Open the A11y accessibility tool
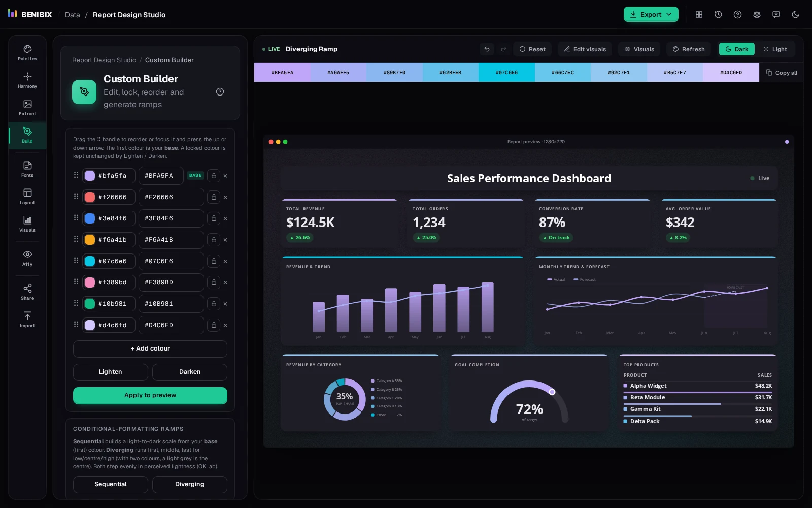Image resolution: width=812 pixels, height=508 pixels. click(27, 258)
